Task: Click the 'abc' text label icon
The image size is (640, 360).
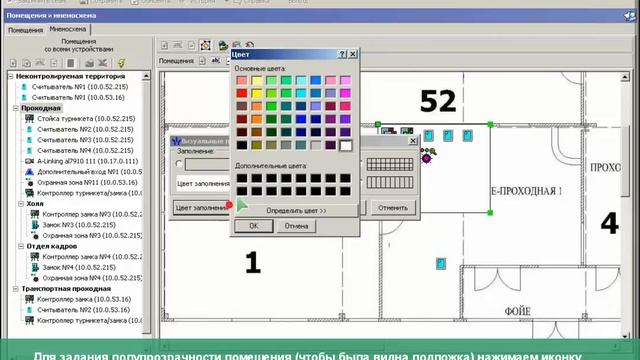Action: [216, 60]
